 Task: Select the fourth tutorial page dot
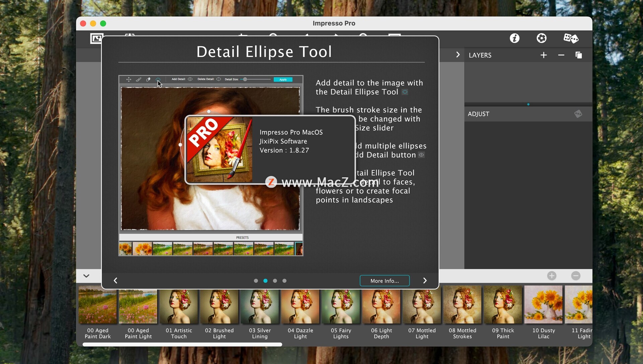coord(284,281)
